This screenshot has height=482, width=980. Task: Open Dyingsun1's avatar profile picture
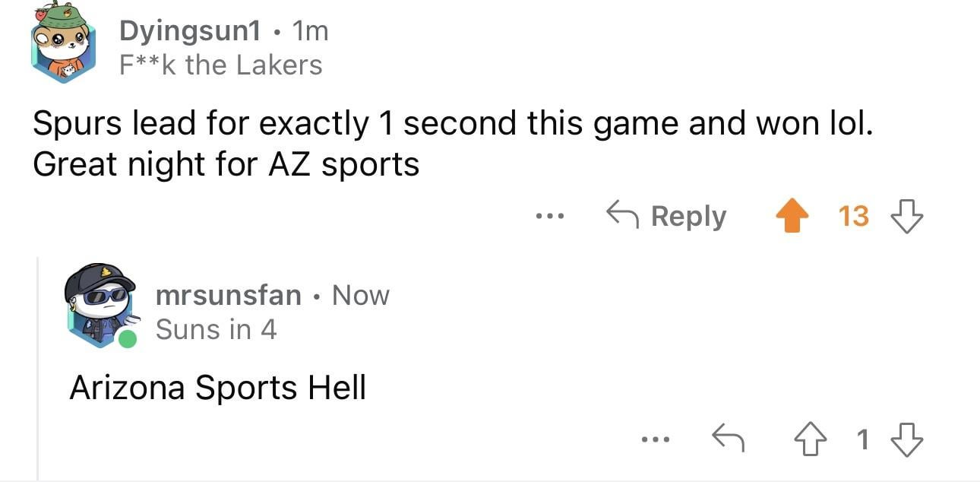64,47
